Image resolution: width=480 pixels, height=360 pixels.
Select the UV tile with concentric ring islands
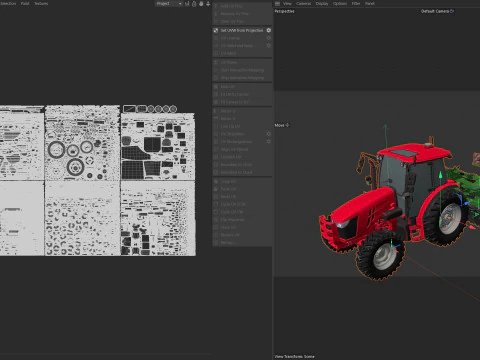pos(82,143)
